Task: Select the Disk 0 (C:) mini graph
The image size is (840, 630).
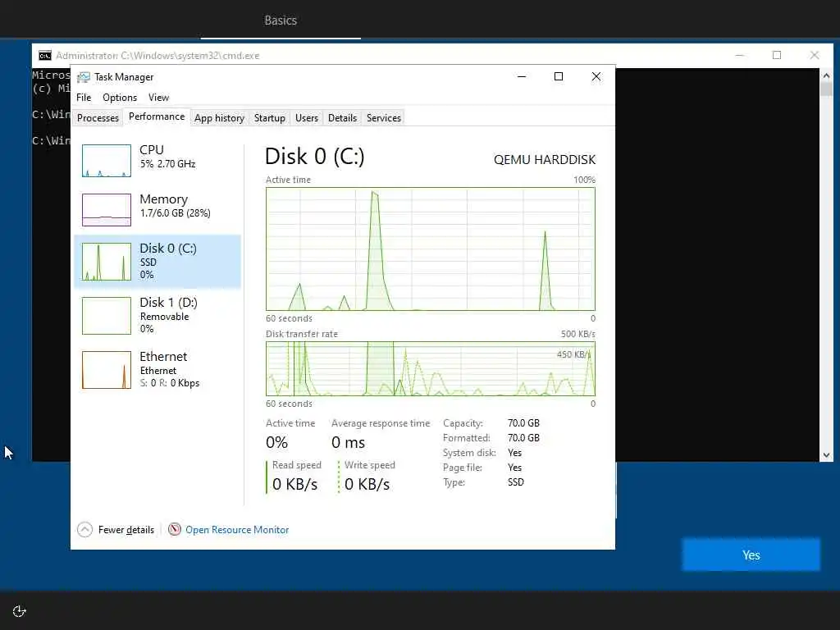Action: coord(107,262)
